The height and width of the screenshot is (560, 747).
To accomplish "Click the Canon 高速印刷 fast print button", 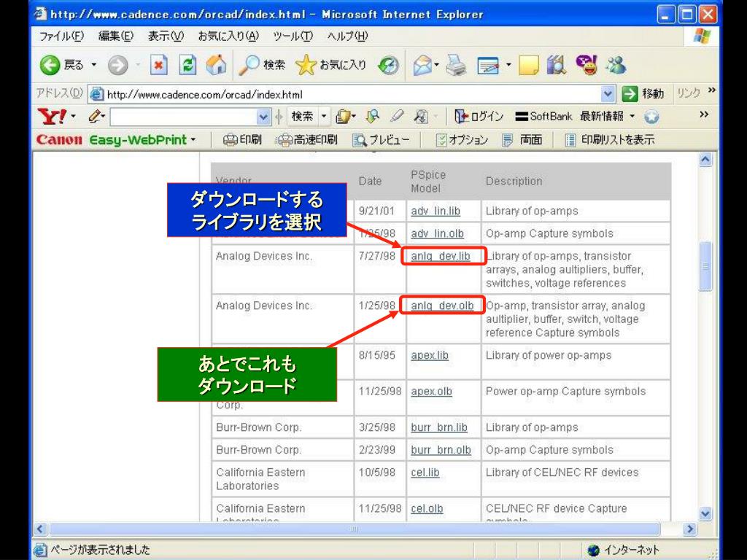I will pos(308,139).
